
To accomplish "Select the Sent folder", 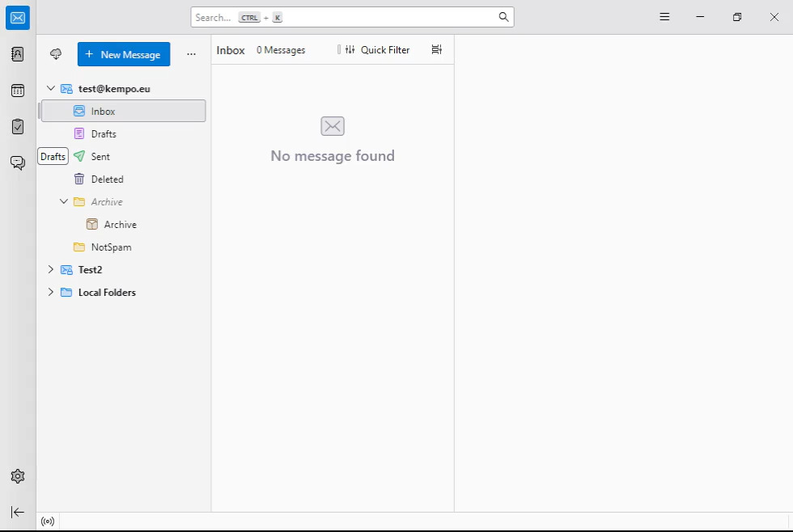I will (x=100, y=157).
